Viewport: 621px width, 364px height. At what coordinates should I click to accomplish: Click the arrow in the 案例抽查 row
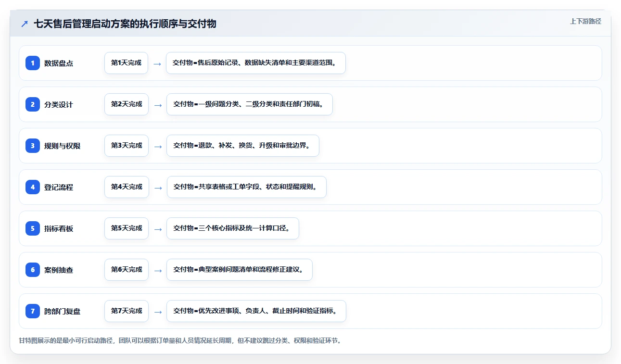click(157, 270)
